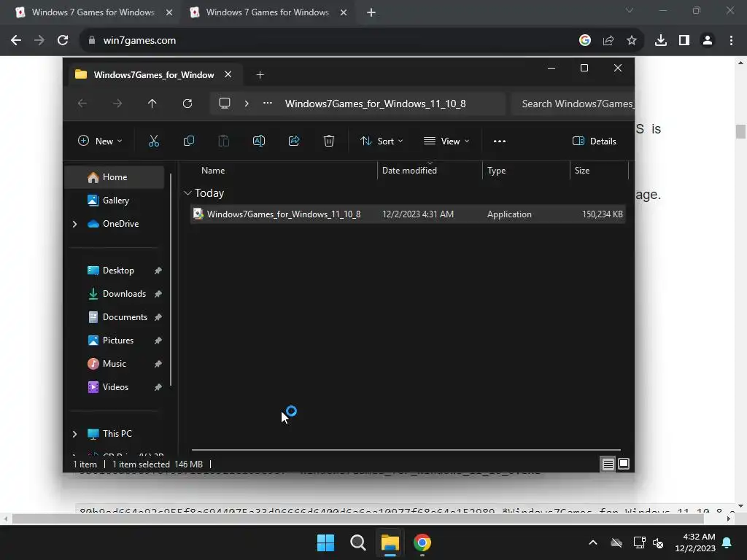Open notification bell in taskbar
The height and width of the screenshot is (560, 747).
click(x=727, y=542)
